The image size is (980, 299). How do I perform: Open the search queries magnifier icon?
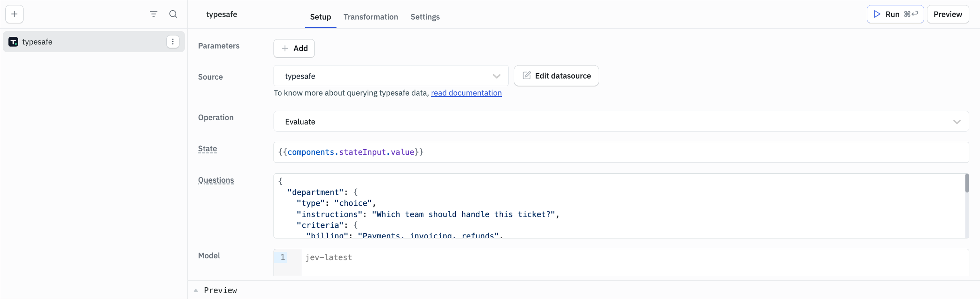173,14
